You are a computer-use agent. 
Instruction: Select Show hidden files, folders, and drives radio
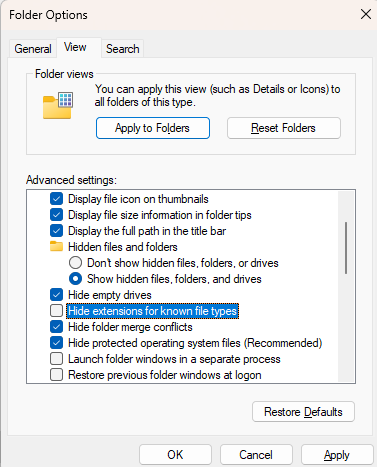coord(75,279)
